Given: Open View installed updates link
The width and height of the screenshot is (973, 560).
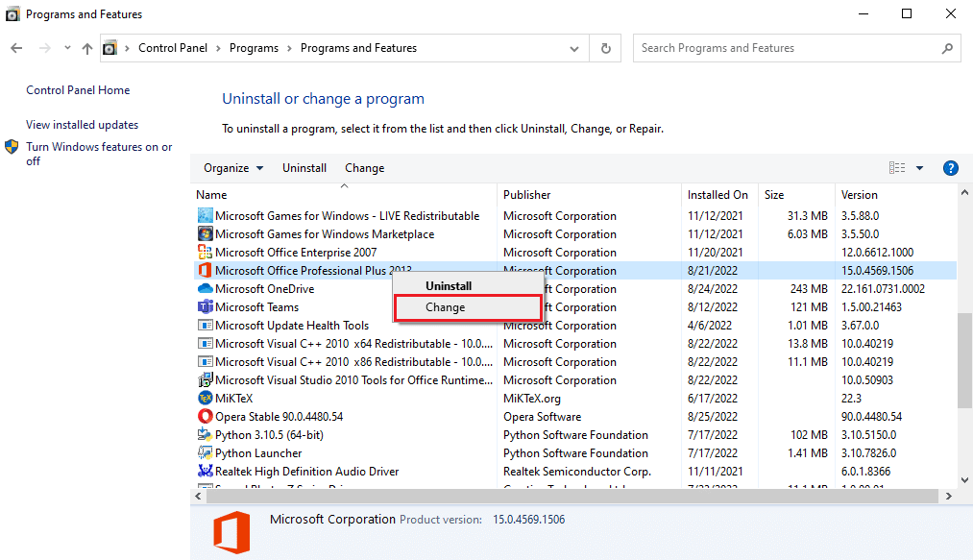Looking at the screenshot, I should 82,125.
